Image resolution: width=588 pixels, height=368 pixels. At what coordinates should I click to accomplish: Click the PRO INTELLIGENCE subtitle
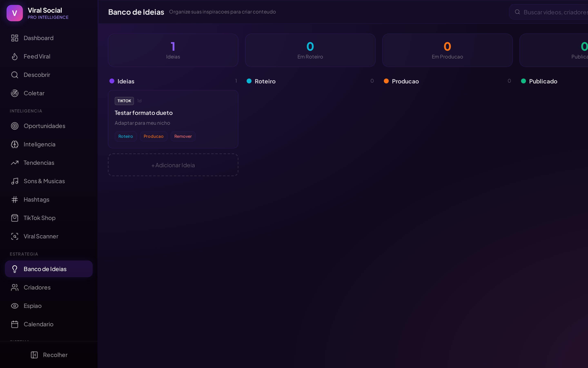48,17
